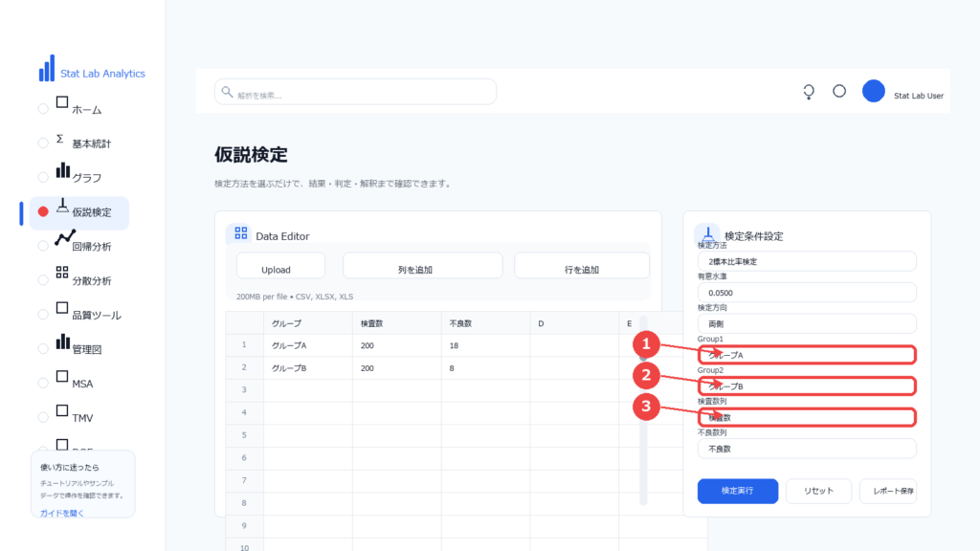Select the MSA radio button
The height and width of the screenshot is (551, 980).
pyautogui.click(x=43, y=384)
